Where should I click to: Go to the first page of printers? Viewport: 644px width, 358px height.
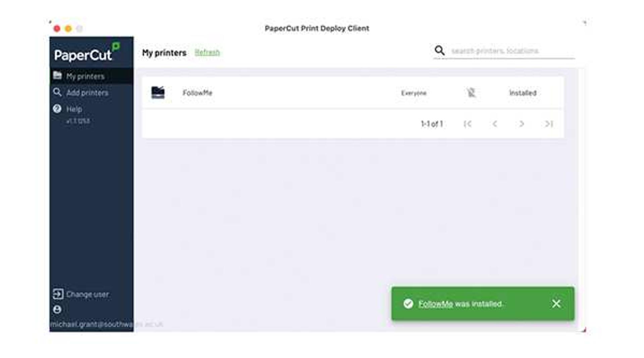[468, 124]
